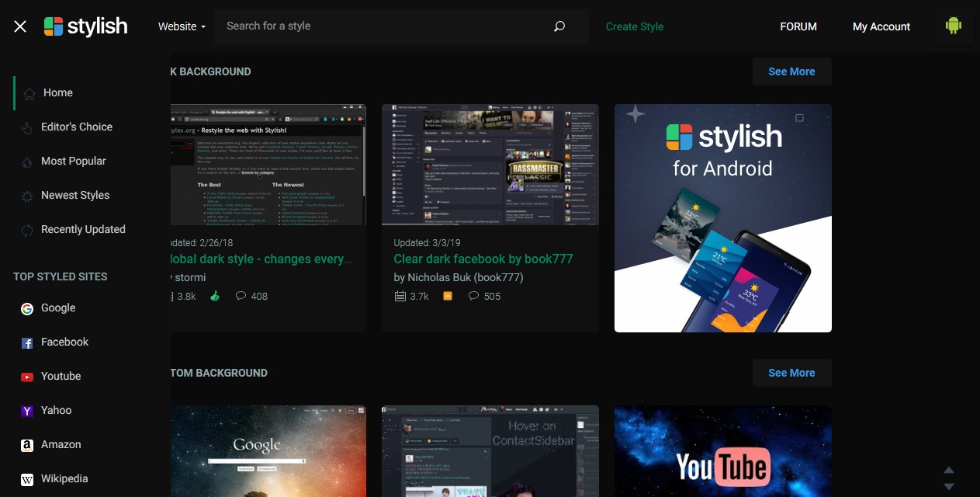Open Wikipedia styled site link
Viewport: 980px width, 497px height.
(x=64, y=478)
